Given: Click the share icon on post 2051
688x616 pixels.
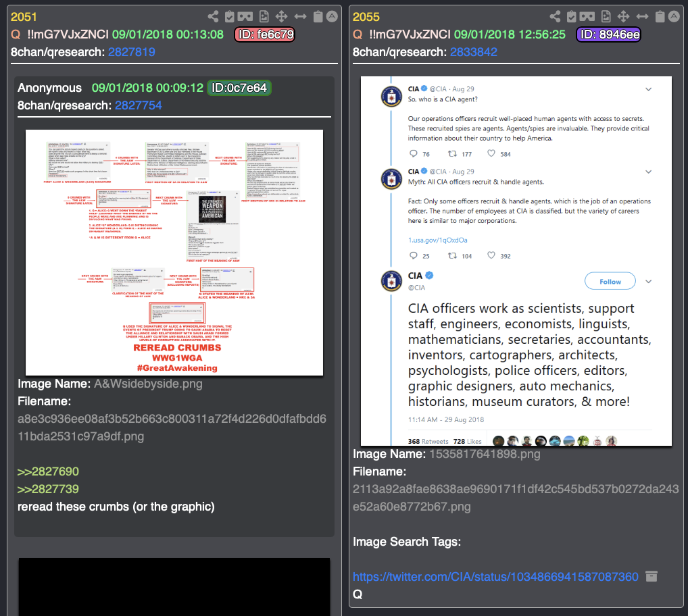Looking at the screenshot, I should tap(214, 17).
